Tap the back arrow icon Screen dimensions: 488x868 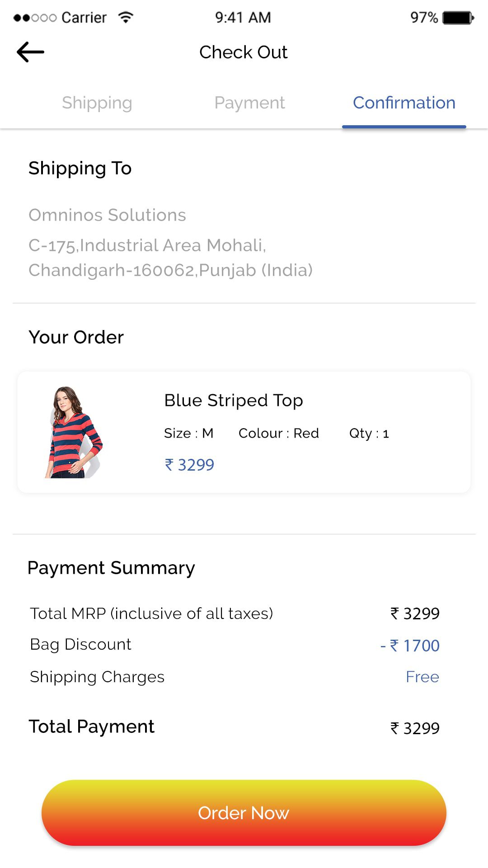pyautogui.click(x=30, y=52)
